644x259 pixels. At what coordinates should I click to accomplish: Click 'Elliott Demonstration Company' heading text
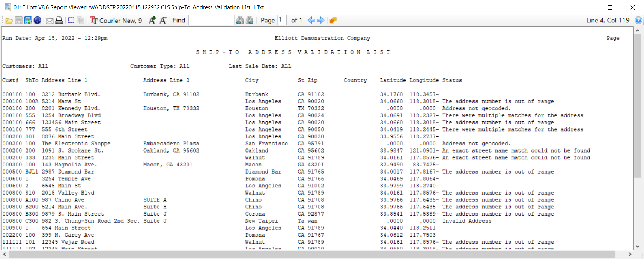(322, 38)
